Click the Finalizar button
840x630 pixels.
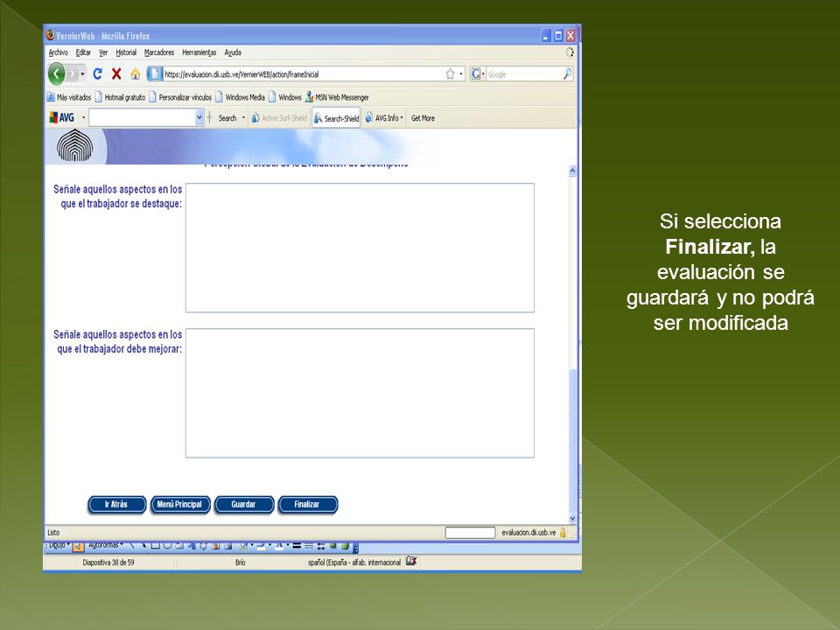pyautogui.click(x=307, y=505)
